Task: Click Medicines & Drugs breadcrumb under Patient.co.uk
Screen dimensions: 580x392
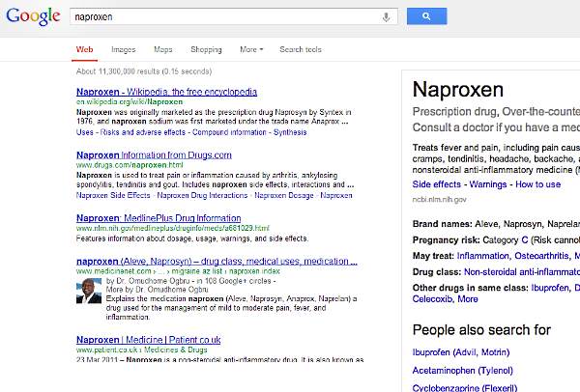Action: [x=176, y=350]
